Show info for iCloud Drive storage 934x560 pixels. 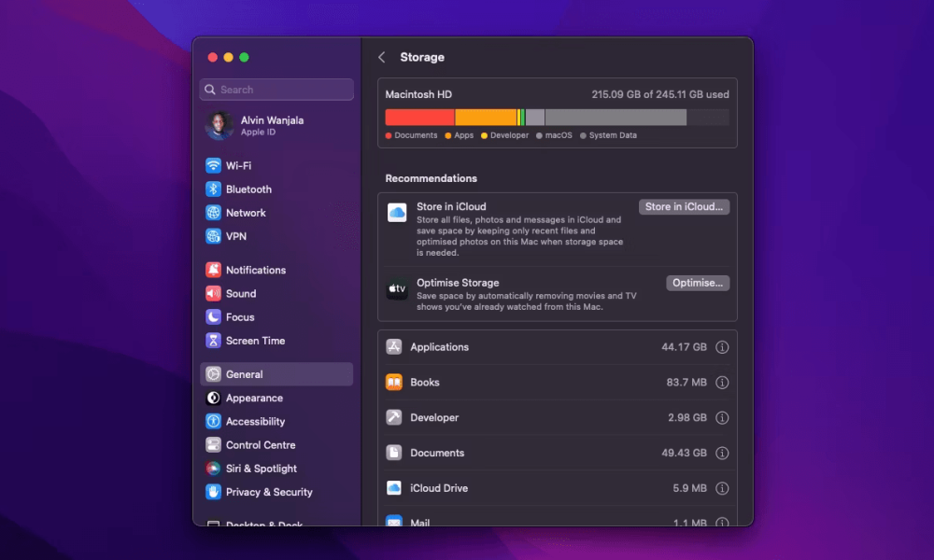click(722, 488)
